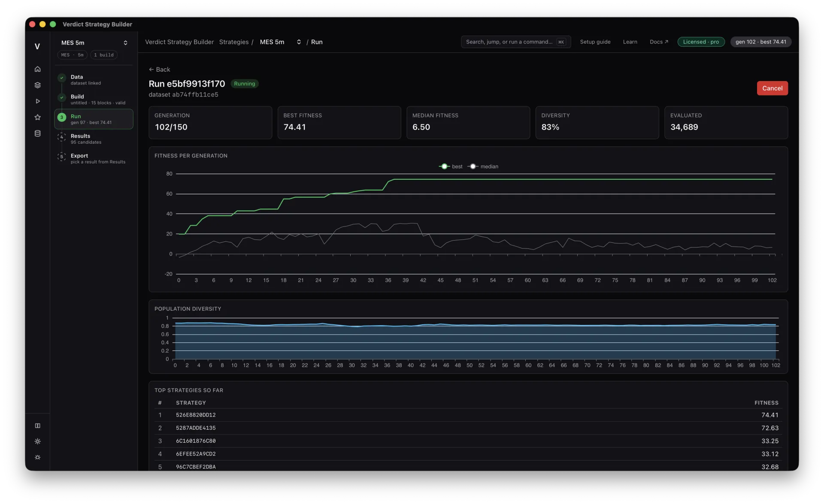The height and width of the screenshot is (504, 824).
Task: Click the Diversity 83% card
Action: [597, 122]
